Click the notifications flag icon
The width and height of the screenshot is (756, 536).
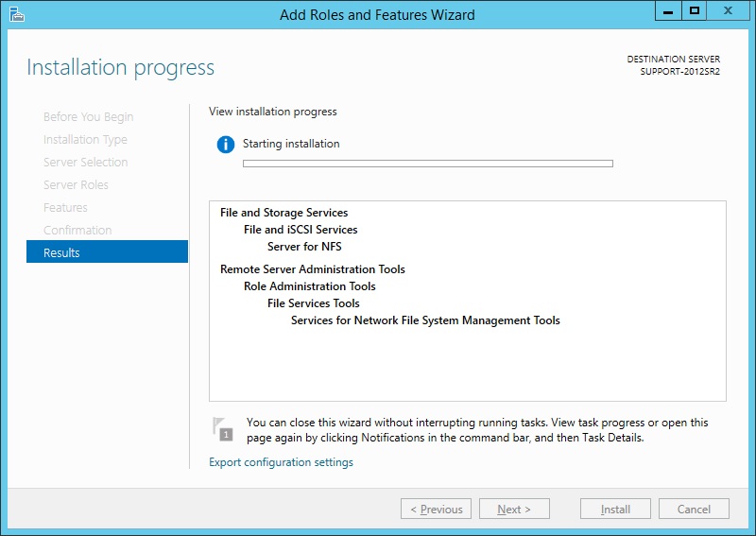(x=222, y=429)
